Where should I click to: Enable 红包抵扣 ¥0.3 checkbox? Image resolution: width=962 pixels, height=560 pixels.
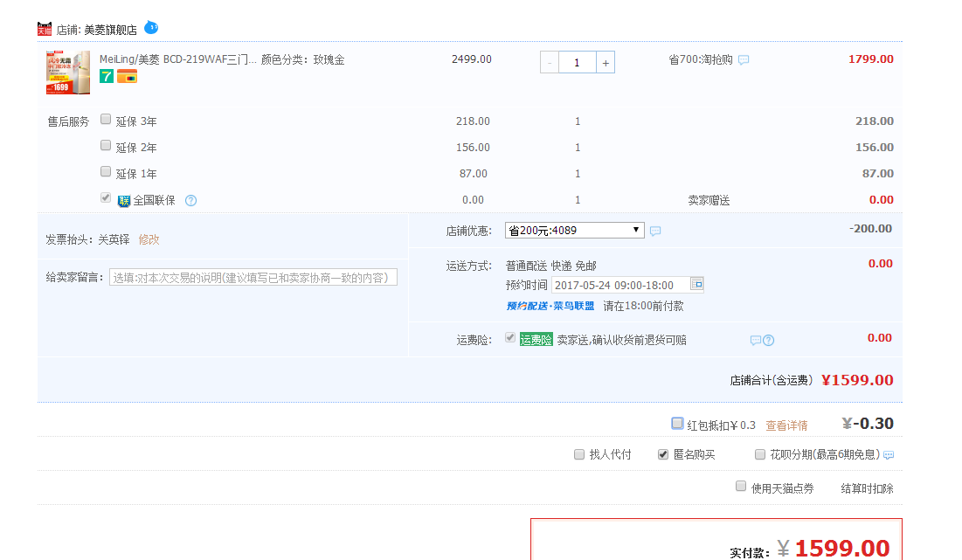677,423
